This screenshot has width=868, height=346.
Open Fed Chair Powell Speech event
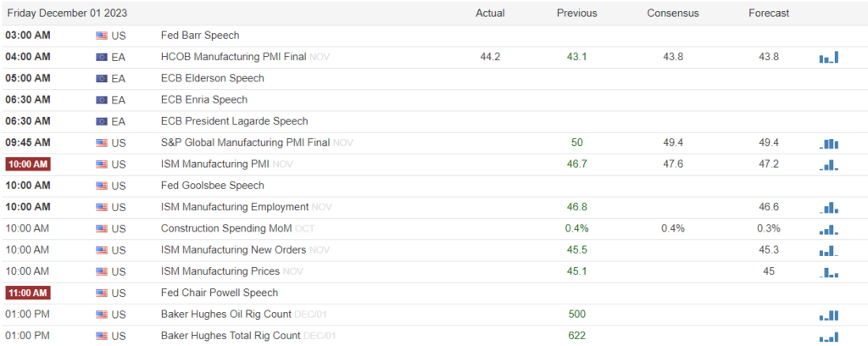point(220,293)
